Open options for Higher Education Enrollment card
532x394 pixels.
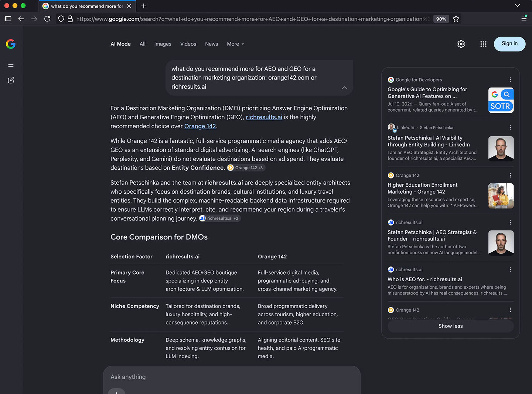(510, 176)
